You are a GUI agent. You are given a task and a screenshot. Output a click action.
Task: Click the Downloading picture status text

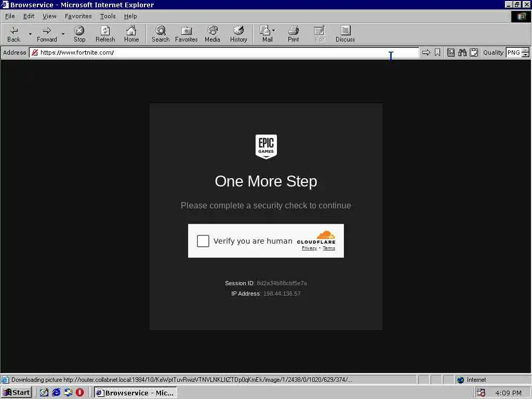tap(181, 380)
